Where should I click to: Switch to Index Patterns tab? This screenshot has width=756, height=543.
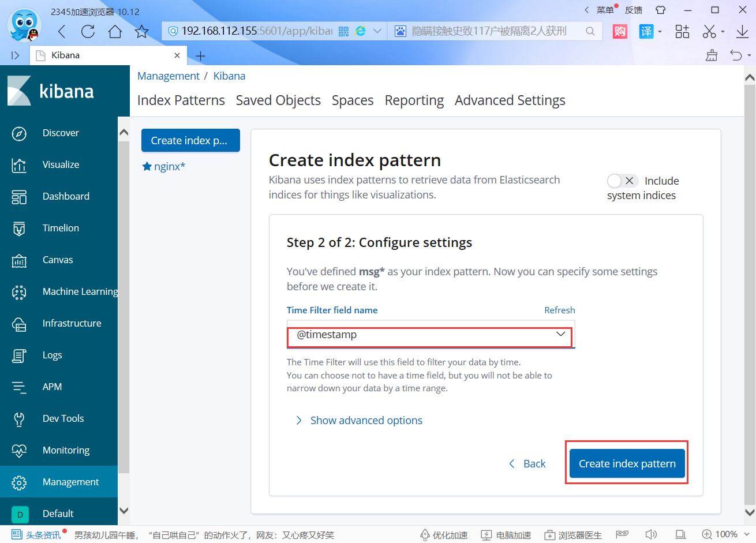[x=181, y=100]
